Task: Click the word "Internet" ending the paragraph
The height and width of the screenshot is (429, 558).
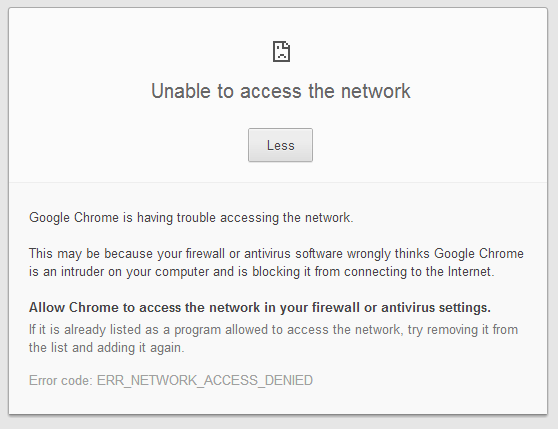Action: 471,272
